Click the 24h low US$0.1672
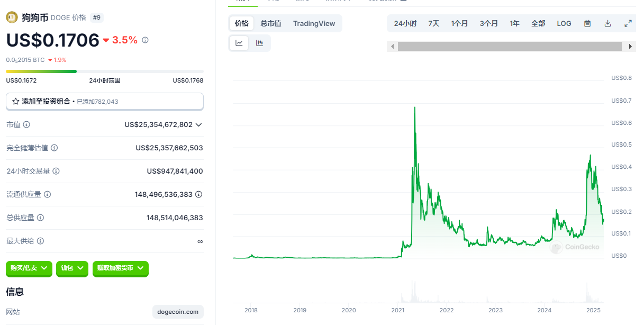 tap(21, 80)
